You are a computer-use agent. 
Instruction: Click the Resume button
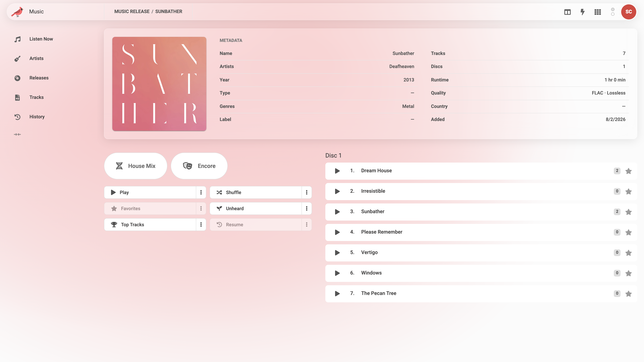click(256, 225)
